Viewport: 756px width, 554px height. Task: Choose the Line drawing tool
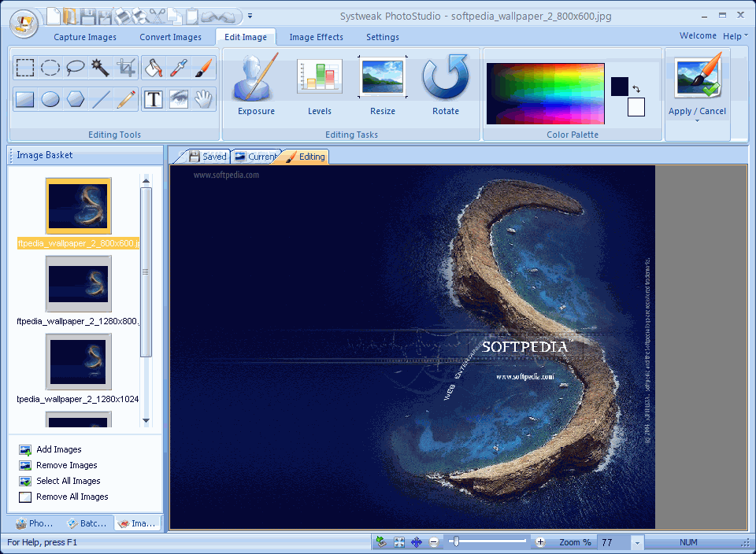tap(101, 99)
